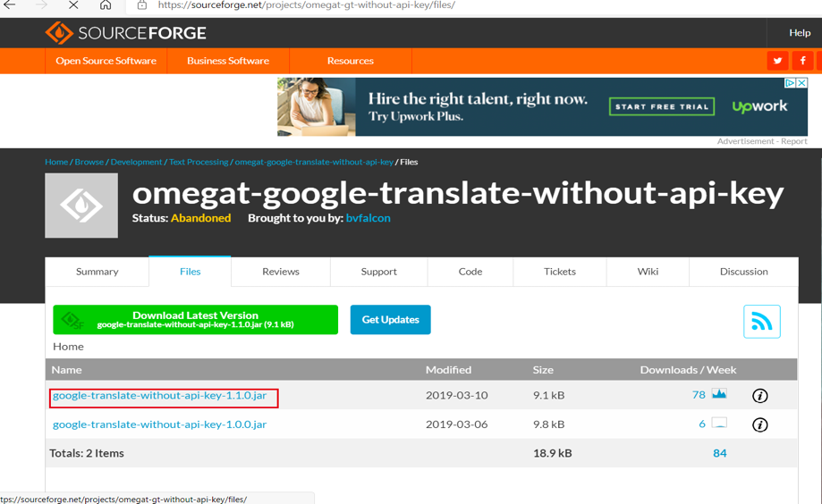Open the Open Source Software menu
This screenshot has width=822, height=504.
[106, 61]
